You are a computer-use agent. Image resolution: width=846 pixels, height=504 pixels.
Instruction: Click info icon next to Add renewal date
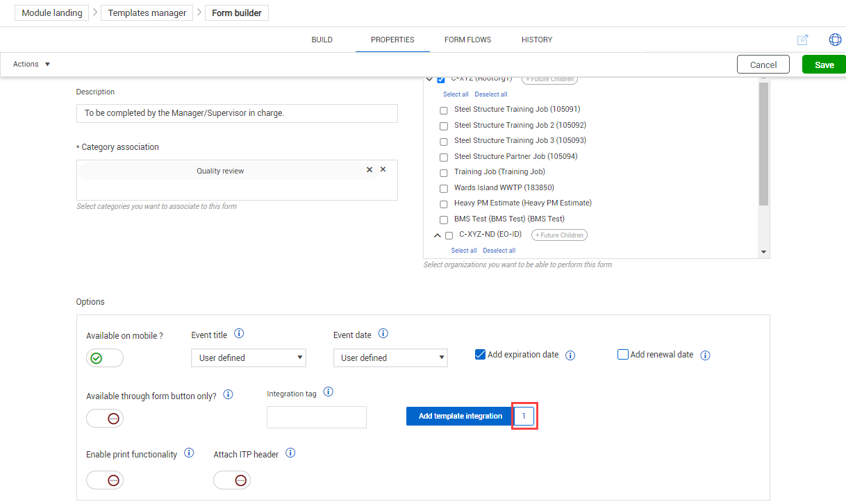pyautogui.click(x=705, y=355)
